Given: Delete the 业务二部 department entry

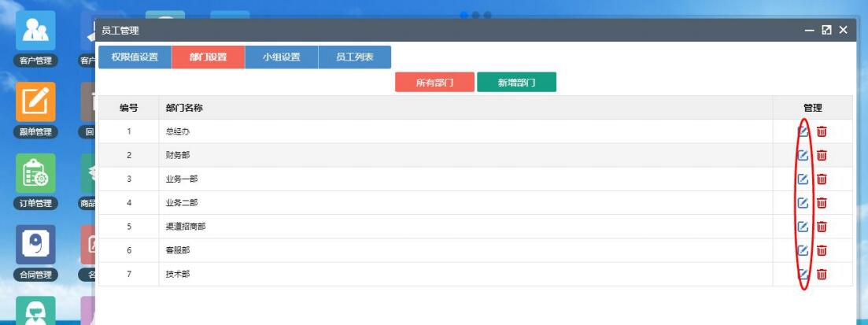Looking at the screenshot, I should (822, 203).
